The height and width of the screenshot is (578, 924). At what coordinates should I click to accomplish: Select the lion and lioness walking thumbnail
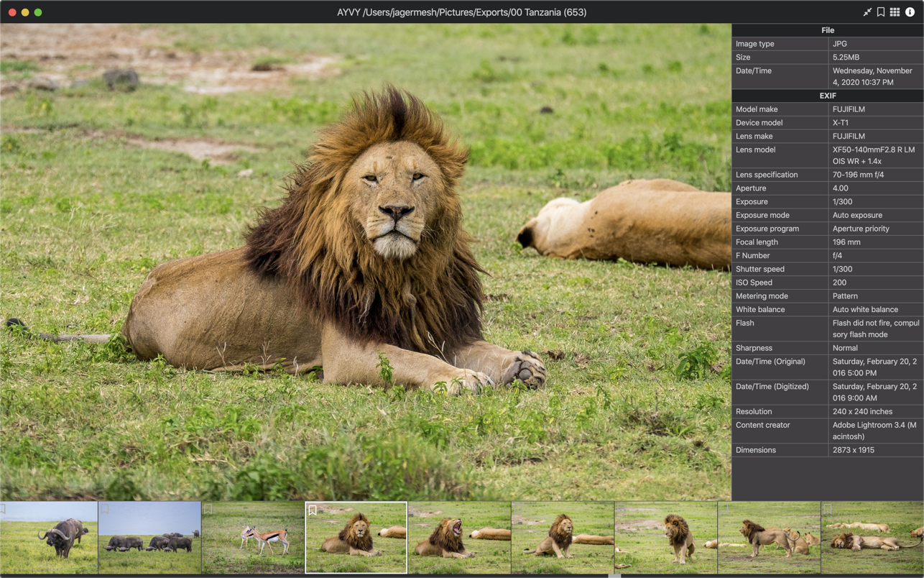pos(769,538)
